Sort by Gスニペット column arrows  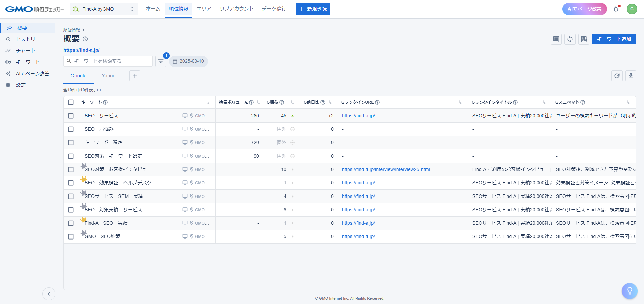(x=628, y=102)
